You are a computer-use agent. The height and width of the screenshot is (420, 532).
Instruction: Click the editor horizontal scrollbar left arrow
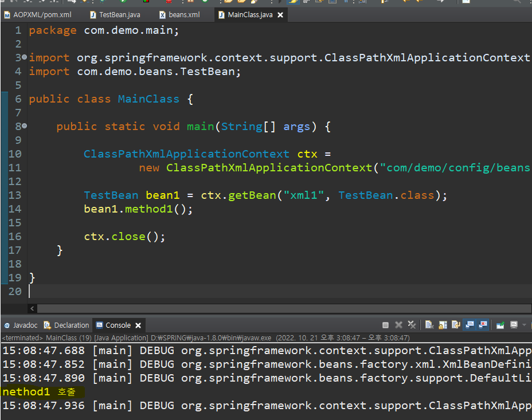point(32,308)
